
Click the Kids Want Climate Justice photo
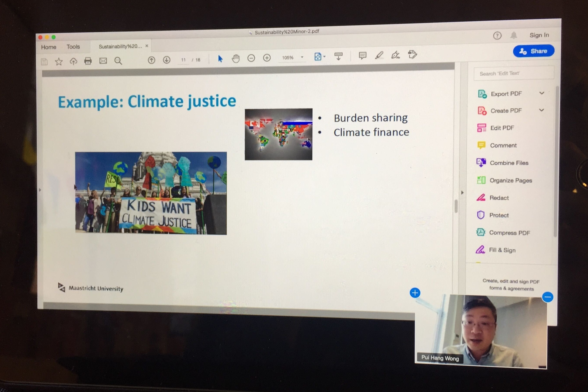pos(151,193)
